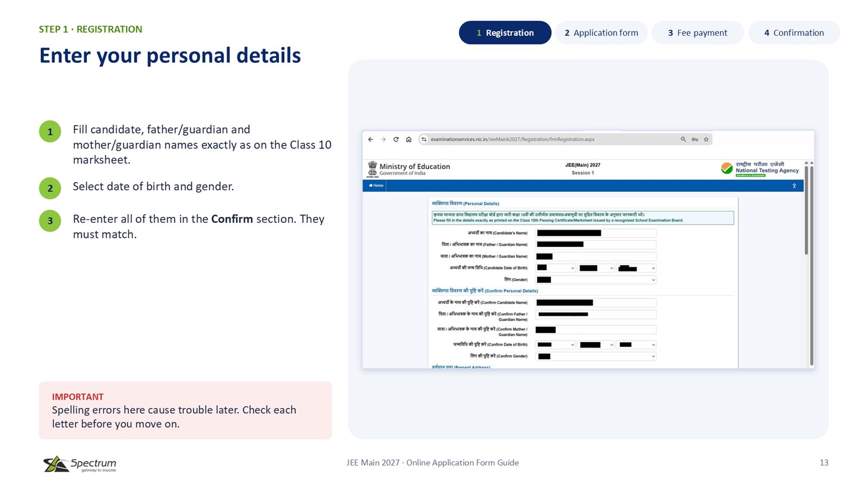
Task: Click the "Ministry of Education" header text
Action: point(415,166)
